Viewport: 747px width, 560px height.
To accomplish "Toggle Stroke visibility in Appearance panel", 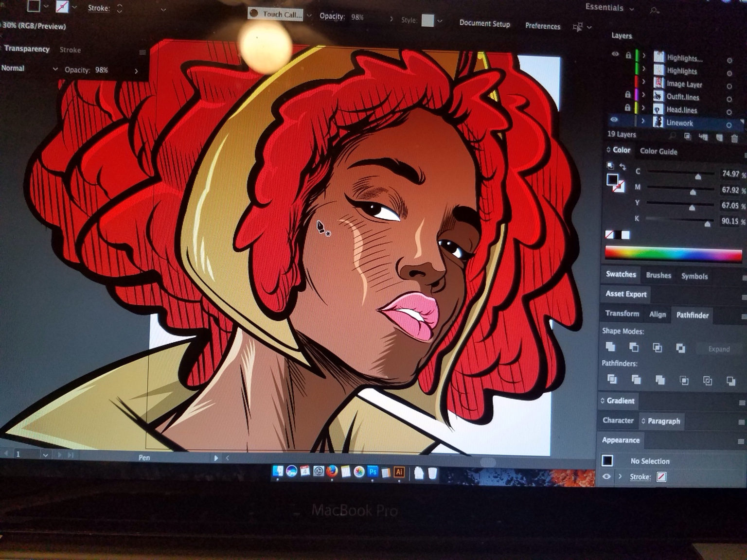I will pos(606,476).
